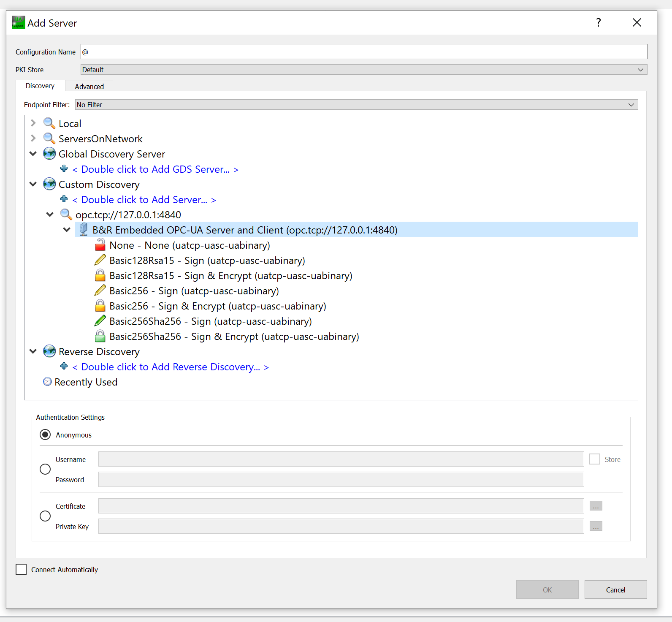Click the Cancel button
This screenshot has width=672, height=622.
click(615, 589)
